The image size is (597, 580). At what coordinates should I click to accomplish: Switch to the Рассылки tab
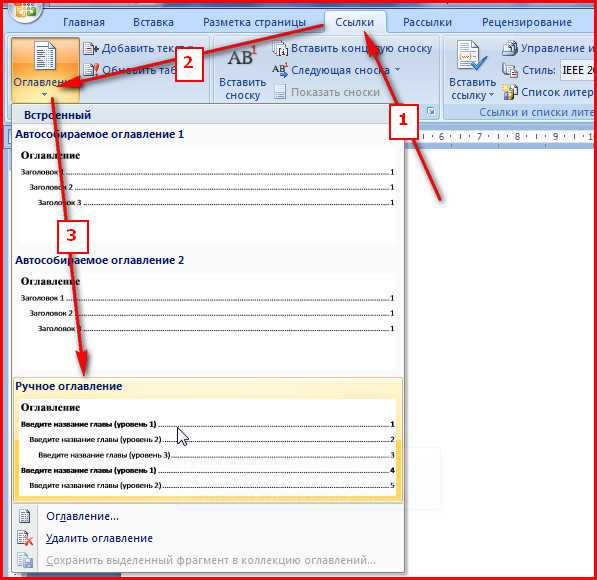(427, 22)
